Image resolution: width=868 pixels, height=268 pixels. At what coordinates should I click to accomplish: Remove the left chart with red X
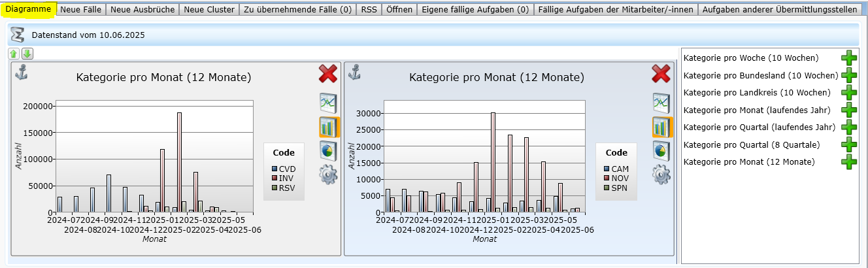point(328,74)
